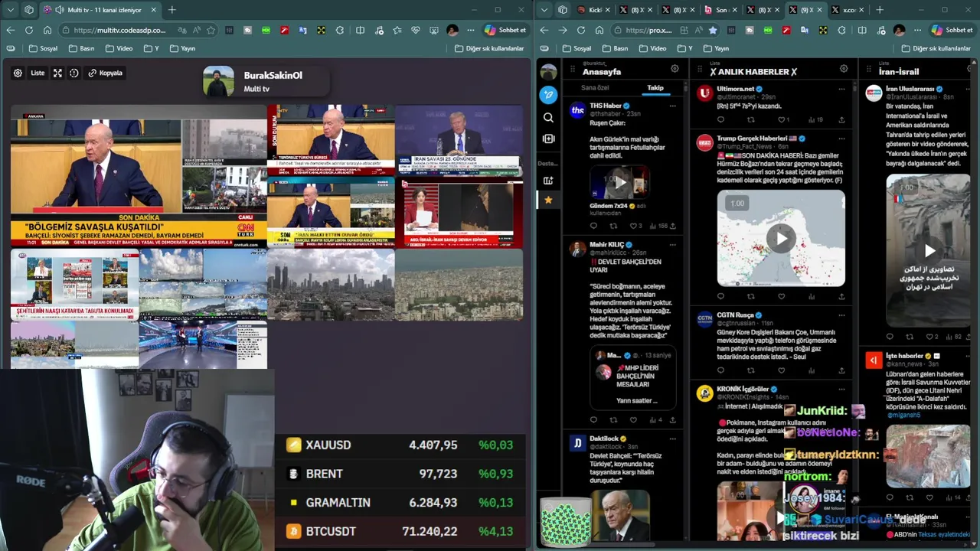The width and height of the screenshot is (980, 551).
Task: Select the CNN Türk main stream tile
Action: click(x=139, y=176)
